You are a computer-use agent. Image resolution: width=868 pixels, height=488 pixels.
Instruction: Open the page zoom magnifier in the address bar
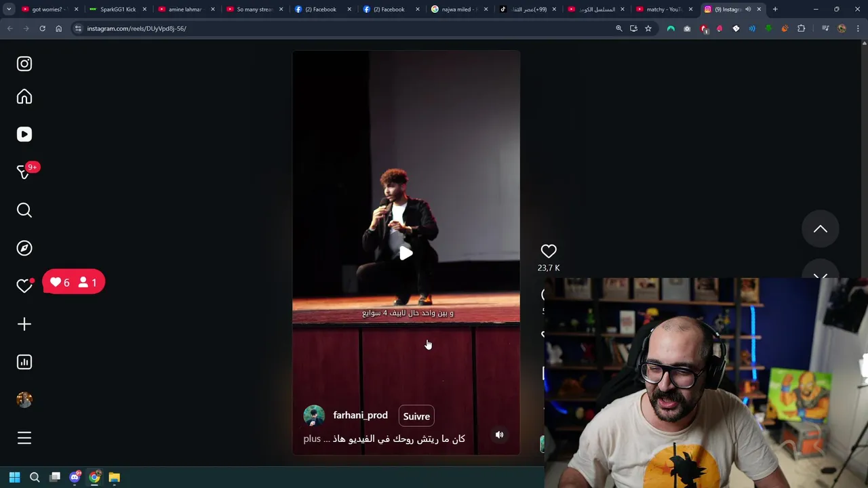(x=618, y=28)
